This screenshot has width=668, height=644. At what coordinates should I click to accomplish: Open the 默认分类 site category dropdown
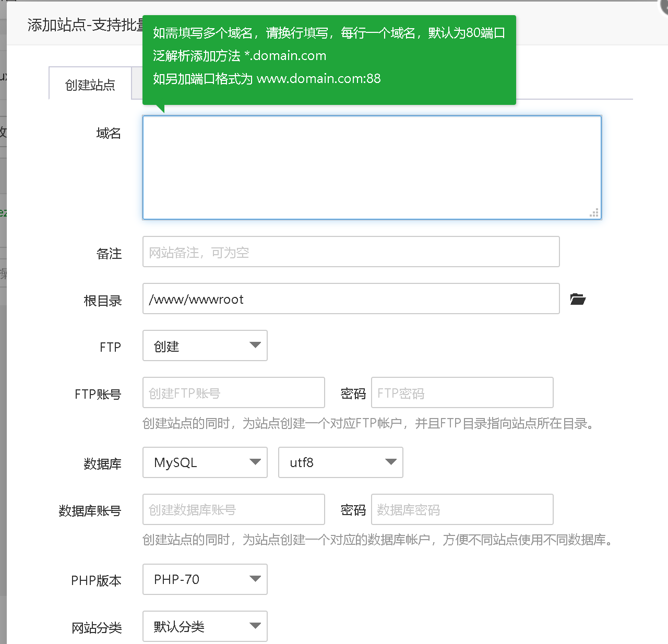(205, 626)
